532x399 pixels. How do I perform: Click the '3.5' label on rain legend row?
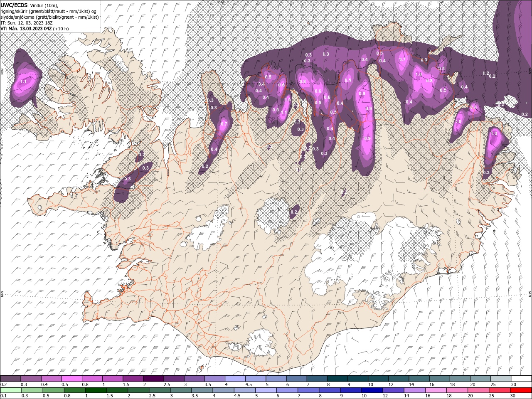coord(195,396)
